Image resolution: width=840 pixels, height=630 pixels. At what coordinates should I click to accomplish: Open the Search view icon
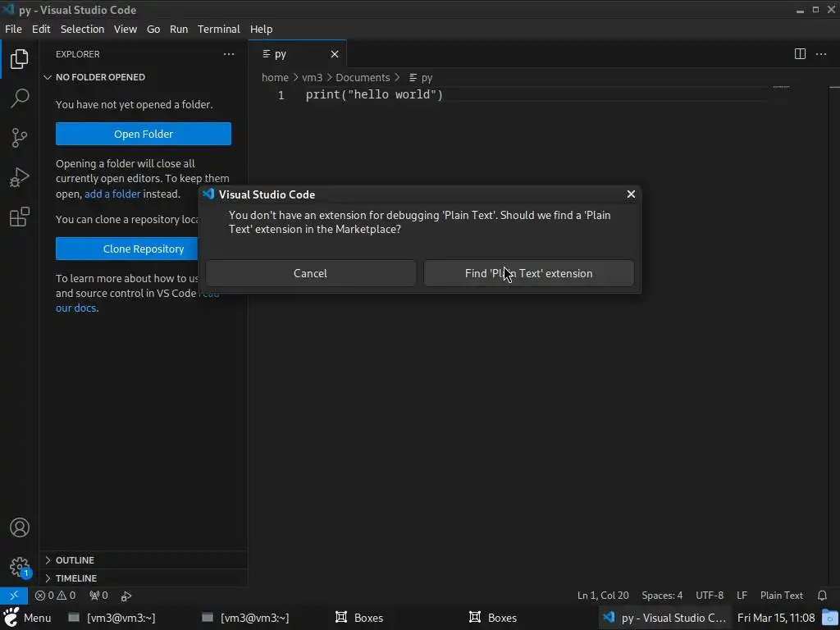[20, 98]
